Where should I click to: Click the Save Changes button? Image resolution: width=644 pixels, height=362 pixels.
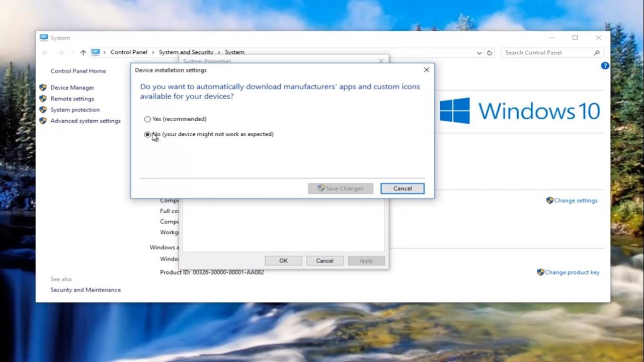(x=341, y=189)
